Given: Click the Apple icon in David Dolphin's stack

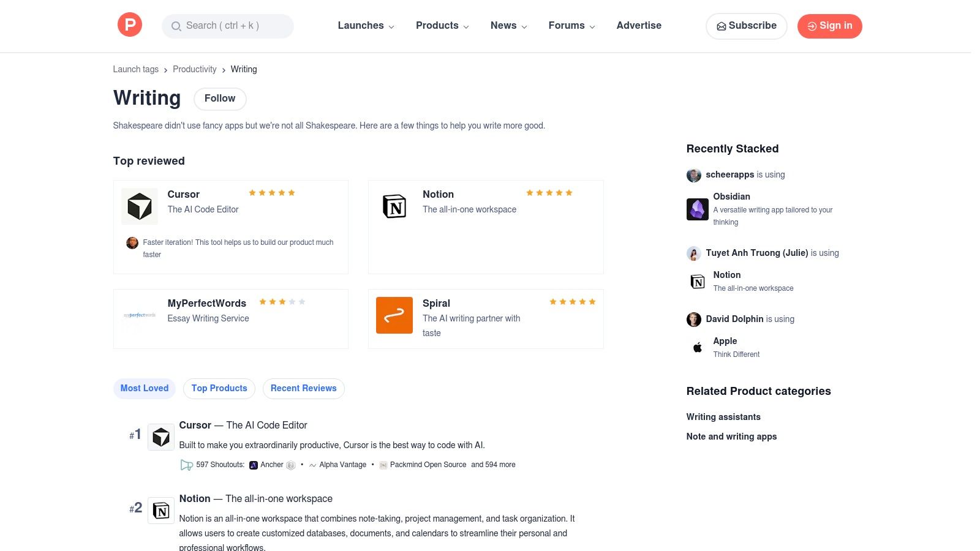Looking at the screenshot, I should point(696,347).
